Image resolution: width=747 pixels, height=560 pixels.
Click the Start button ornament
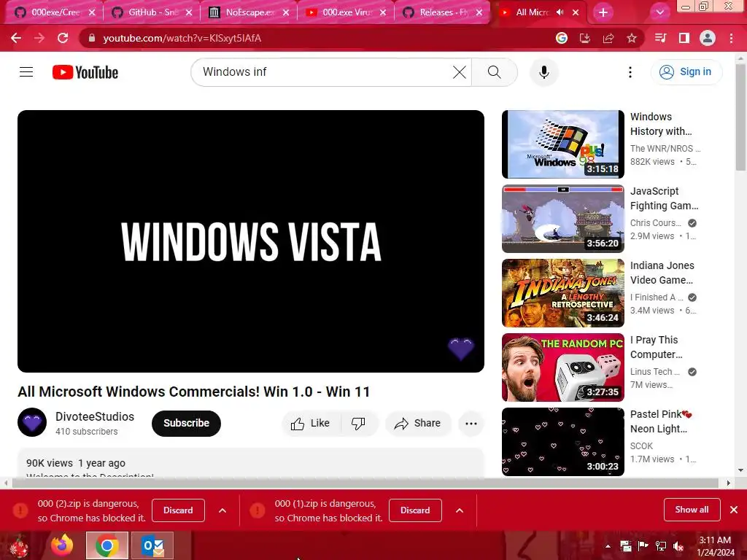pyautogui.click(x=19, y=546)
